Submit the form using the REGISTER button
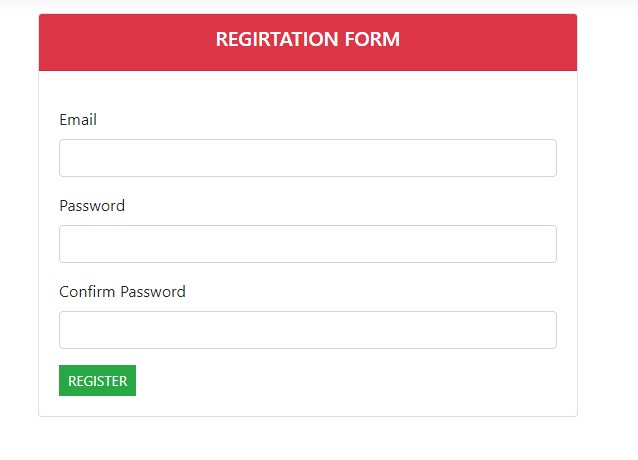This screenshot has width=638, height=460. 97,380
